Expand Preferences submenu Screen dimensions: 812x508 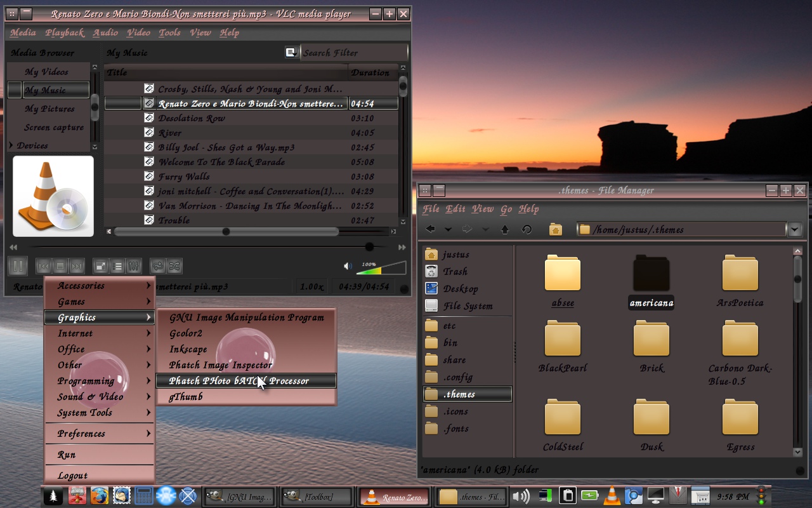[100, 434]
